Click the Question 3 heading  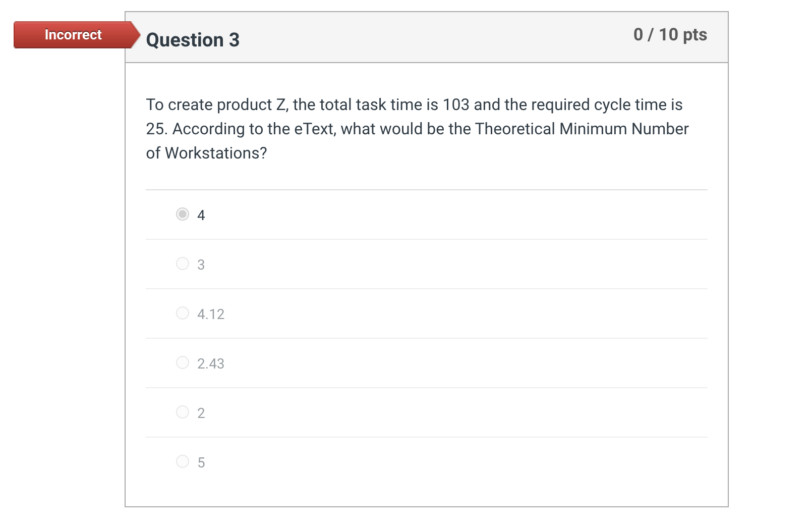(x=193, y=39)
